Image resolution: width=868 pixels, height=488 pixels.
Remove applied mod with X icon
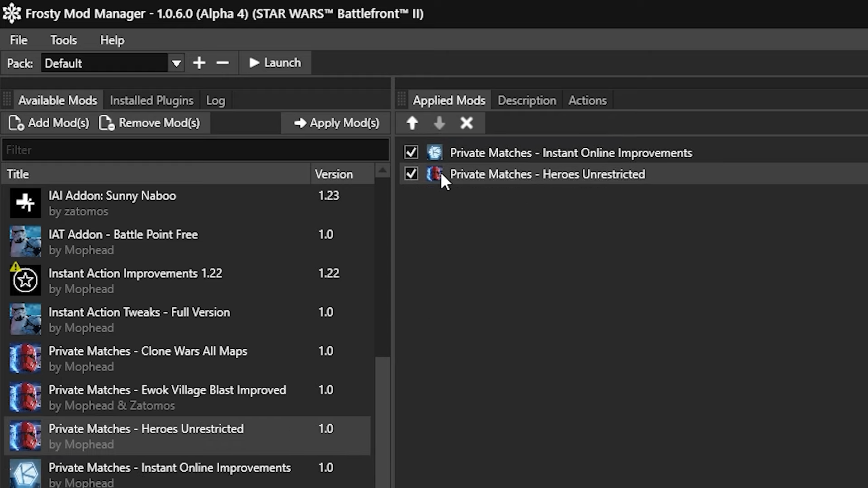[467, 123]
